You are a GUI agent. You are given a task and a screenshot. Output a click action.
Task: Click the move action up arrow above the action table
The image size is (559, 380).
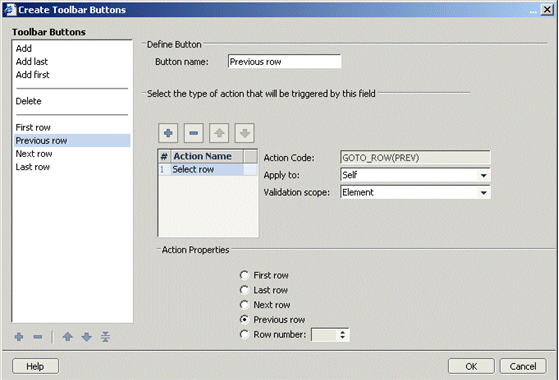219,133
